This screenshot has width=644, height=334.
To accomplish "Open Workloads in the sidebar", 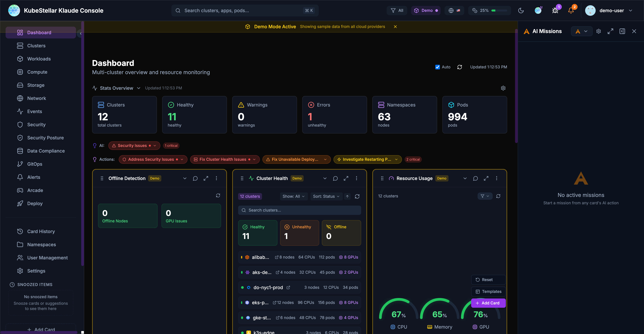I will (39, 59).
